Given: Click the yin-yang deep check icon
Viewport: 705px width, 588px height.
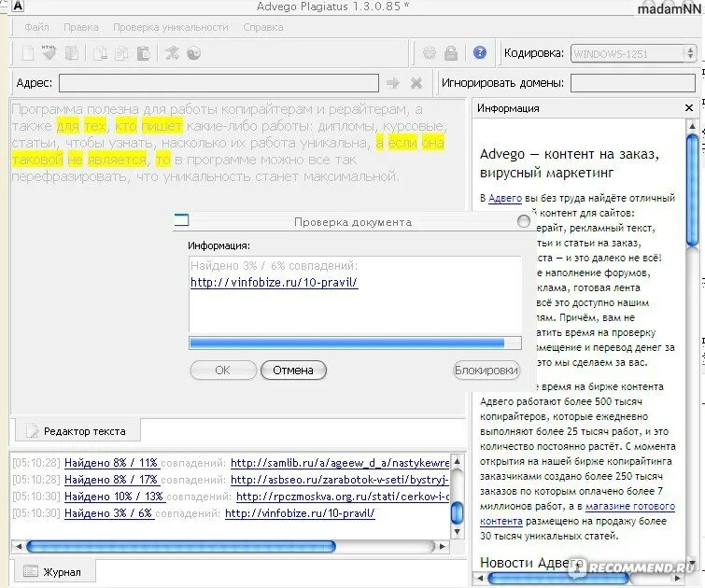Looking at the screenshot, I should pos(193,53).
